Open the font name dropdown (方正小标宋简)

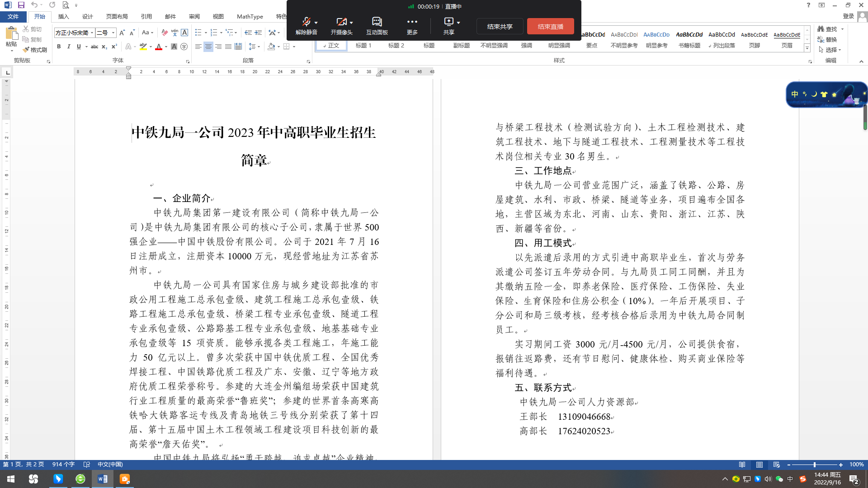(x=92, y=33)
